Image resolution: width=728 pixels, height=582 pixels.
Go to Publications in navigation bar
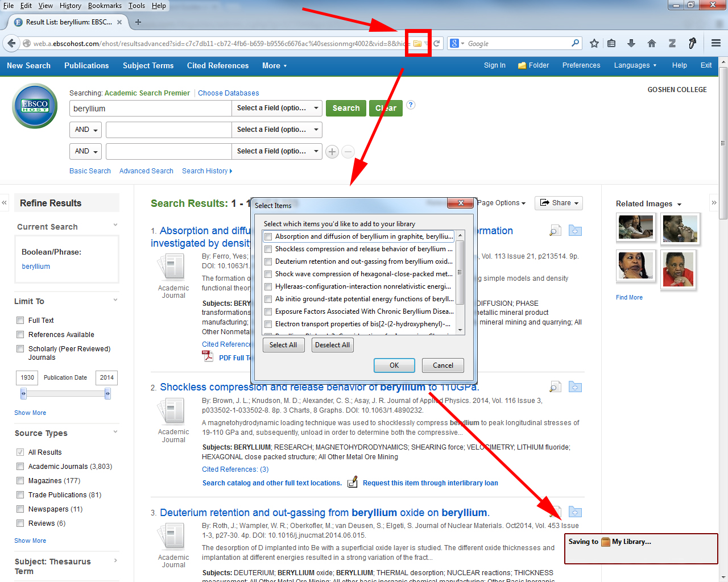[86, 65]
